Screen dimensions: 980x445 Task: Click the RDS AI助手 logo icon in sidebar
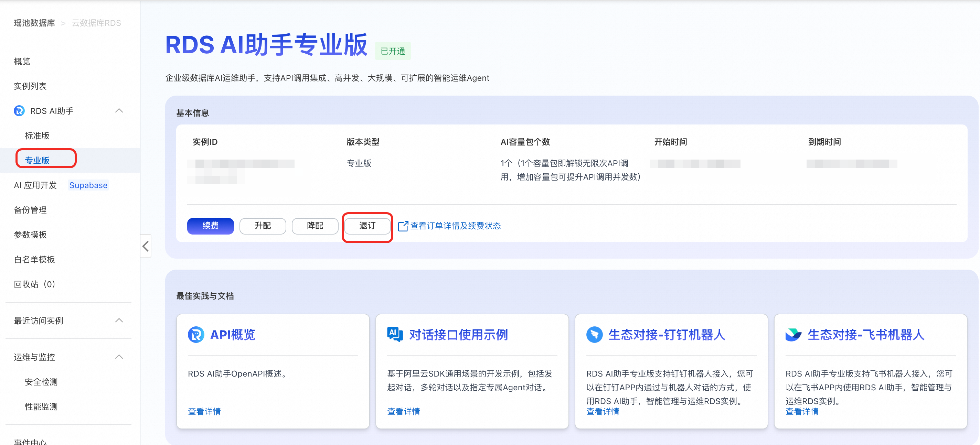pyautogui.click(x=19, y=111)
